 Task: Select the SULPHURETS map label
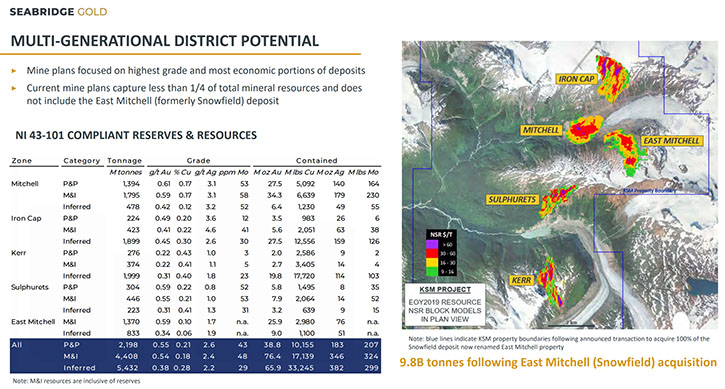(x=511, y=199)
